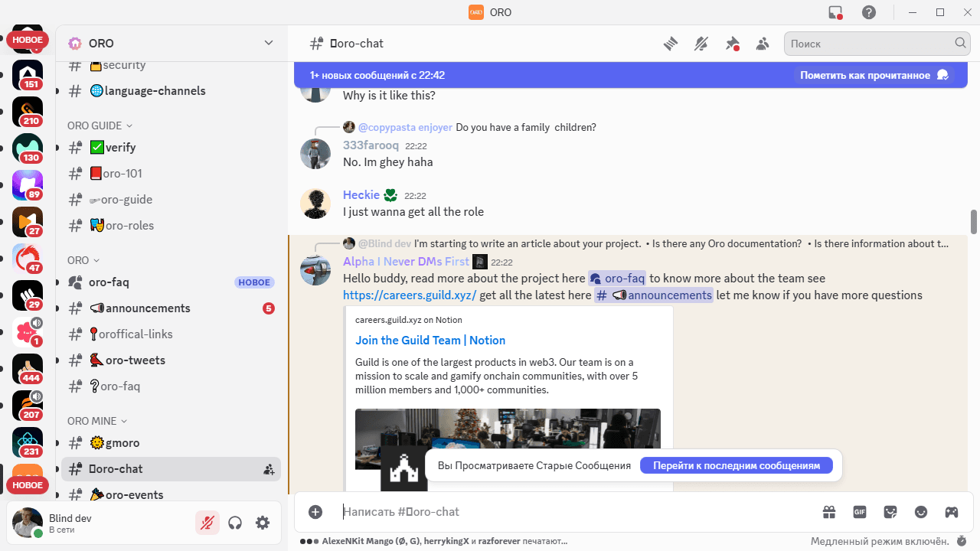Open the attachment plus button
980x551 pixels.
[x=315, y=512]
